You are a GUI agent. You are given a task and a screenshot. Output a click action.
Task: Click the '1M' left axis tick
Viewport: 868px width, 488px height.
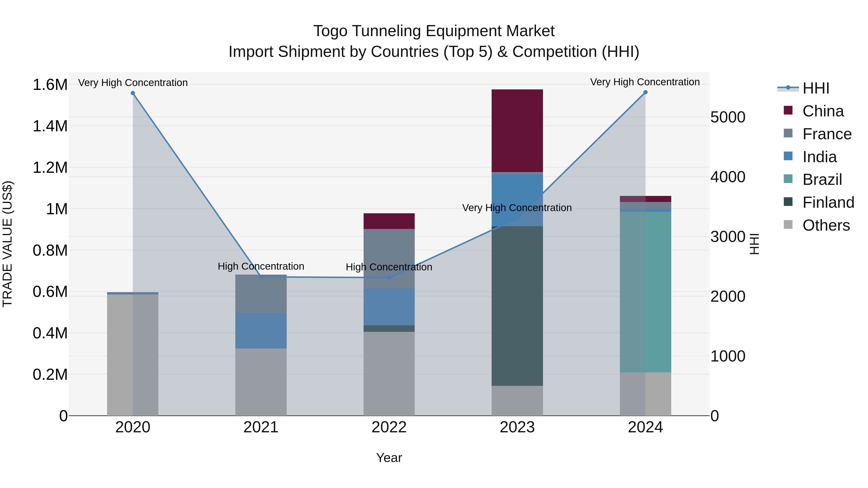57,209
